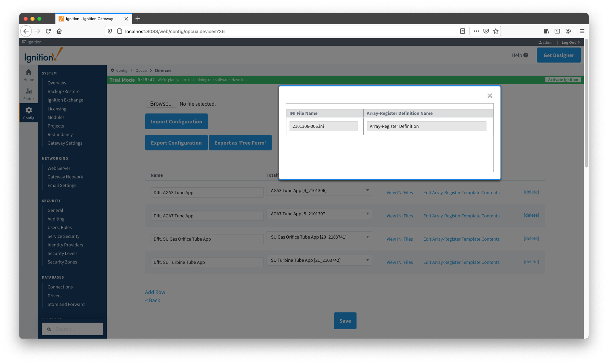Click the admin user link
Screen dimensions: 608x364
pyautogui.click(x=546, y=42)
